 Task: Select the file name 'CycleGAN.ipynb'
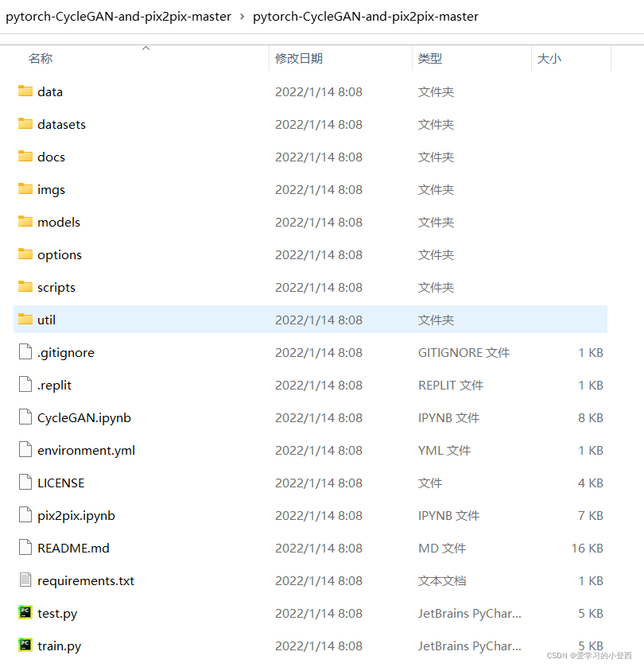pyautogui.click(x=84, y=417)
